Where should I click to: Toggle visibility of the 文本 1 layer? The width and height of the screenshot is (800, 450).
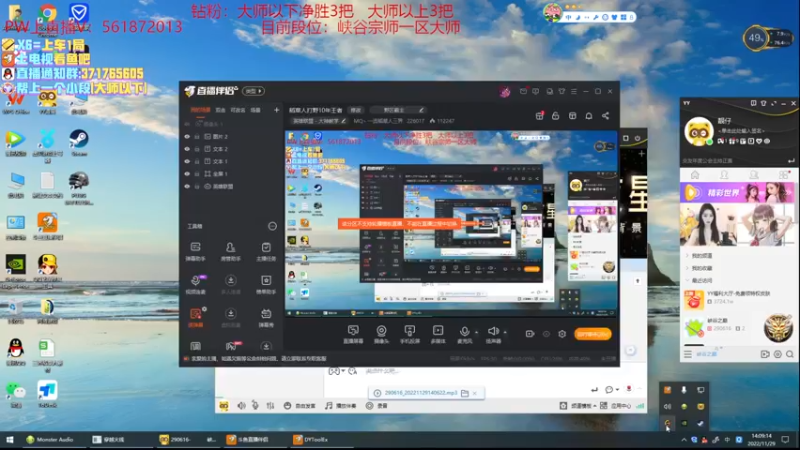187,161
